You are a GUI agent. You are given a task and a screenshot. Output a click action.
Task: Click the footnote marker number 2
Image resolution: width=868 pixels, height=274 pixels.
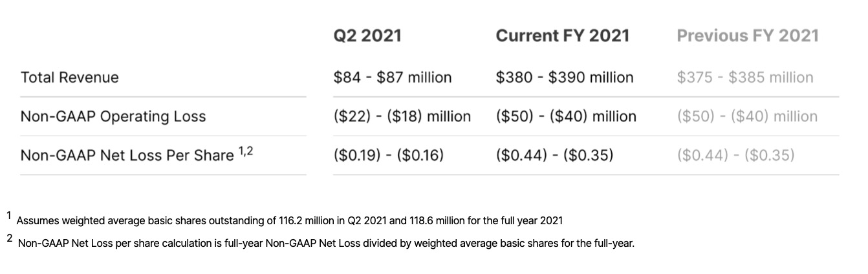click(x=10, y=238)
